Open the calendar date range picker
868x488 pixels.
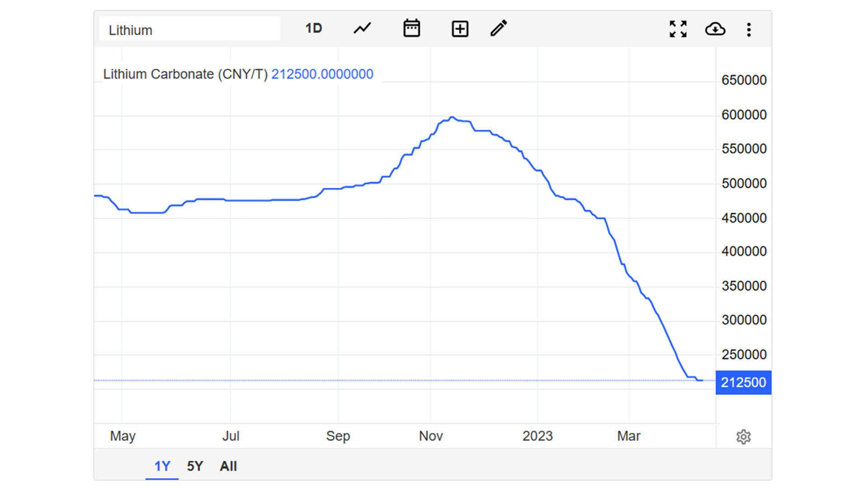tap(411, 28)
